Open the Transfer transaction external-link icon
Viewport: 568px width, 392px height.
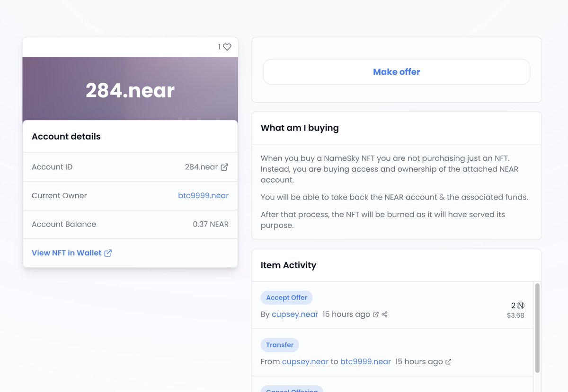pos(448,361)
